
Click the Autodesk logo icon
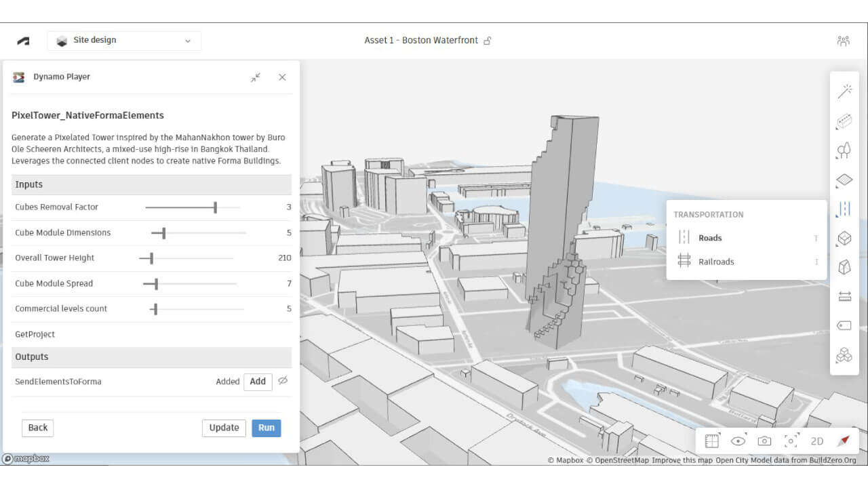[x=23, y=41]
